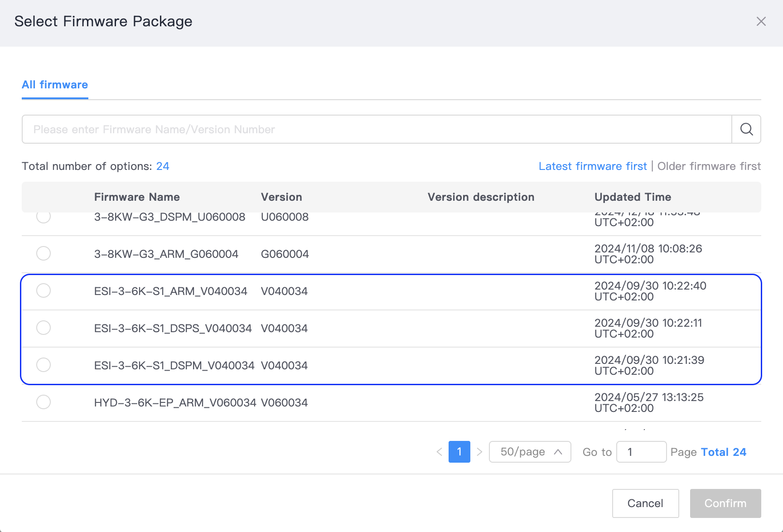This screenshot has height=532, width=783.
Task: Select the 3-8KW-G3_ARM_G060004 radio button
Action: click(x=43, y=253)
